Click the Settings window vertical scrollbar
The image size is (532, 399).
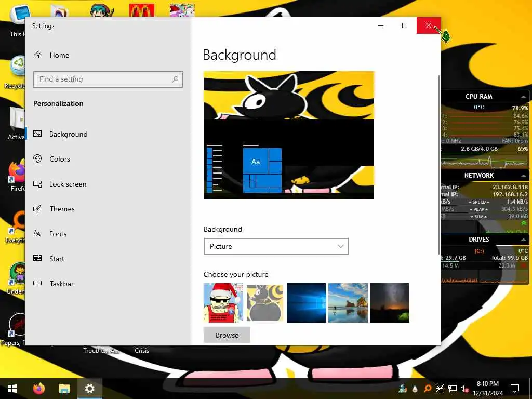439,165
